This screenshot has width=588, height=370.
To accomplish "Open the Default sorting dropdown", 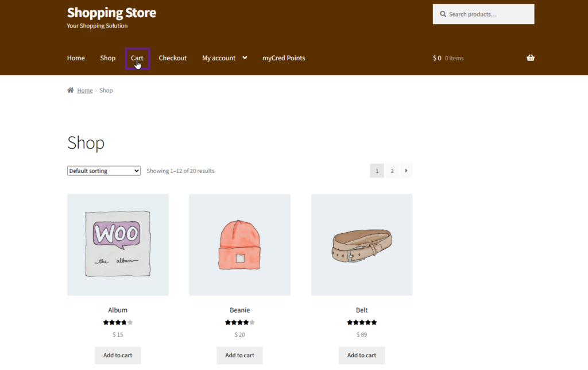I will pos(104,171).
